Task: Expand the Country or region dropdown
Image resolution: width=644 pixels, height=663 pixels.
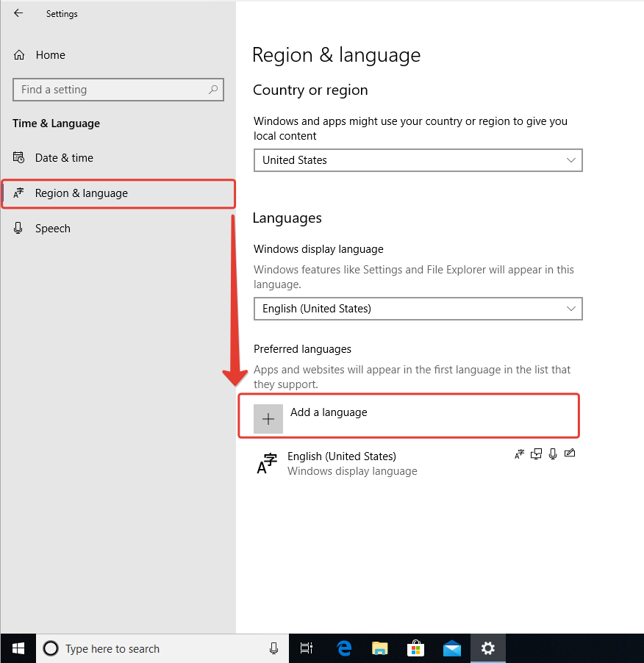Action: (x=418, y=160)
